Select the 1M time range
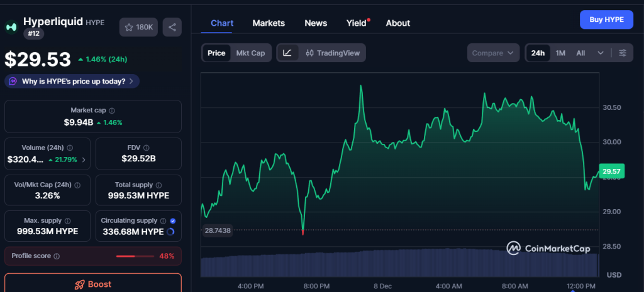 (560, 53)
